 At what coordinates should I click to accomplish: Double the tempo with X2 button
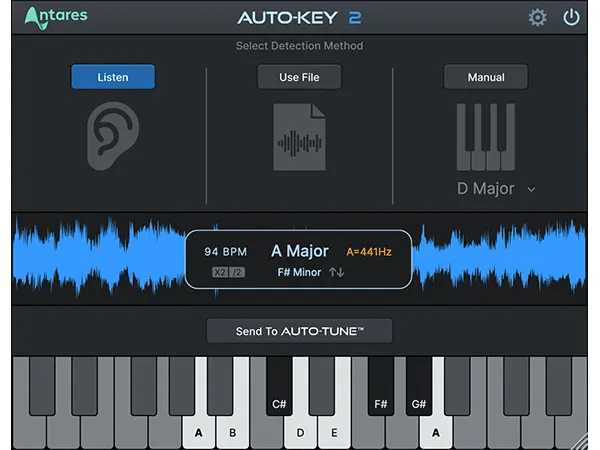coord(220,272)
